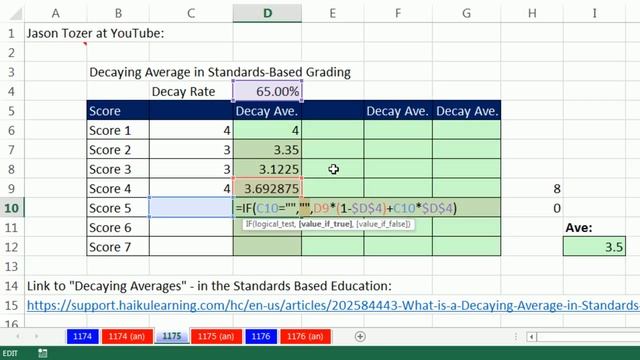The height and width of the screenshot is (360, 640).
Task: Switch to sheet tab 1174 (an)
Action: tap(127, 337)
